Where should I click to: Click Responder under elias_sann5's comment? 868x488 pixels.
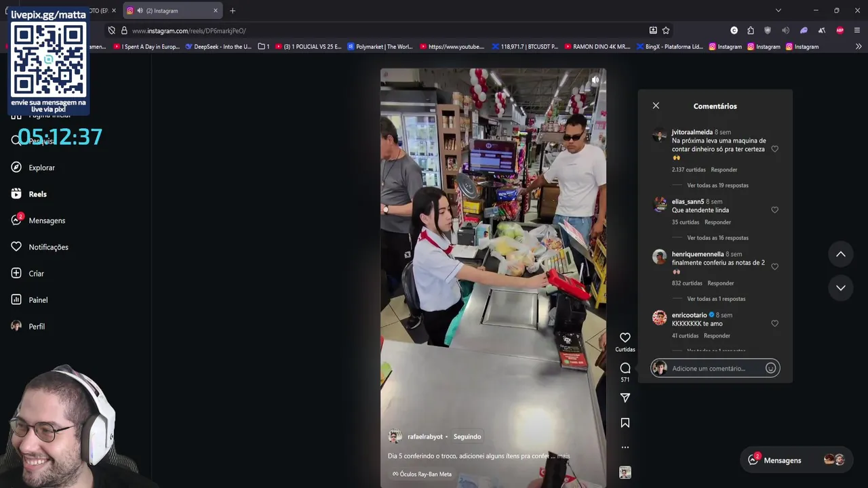click(717, 222)
